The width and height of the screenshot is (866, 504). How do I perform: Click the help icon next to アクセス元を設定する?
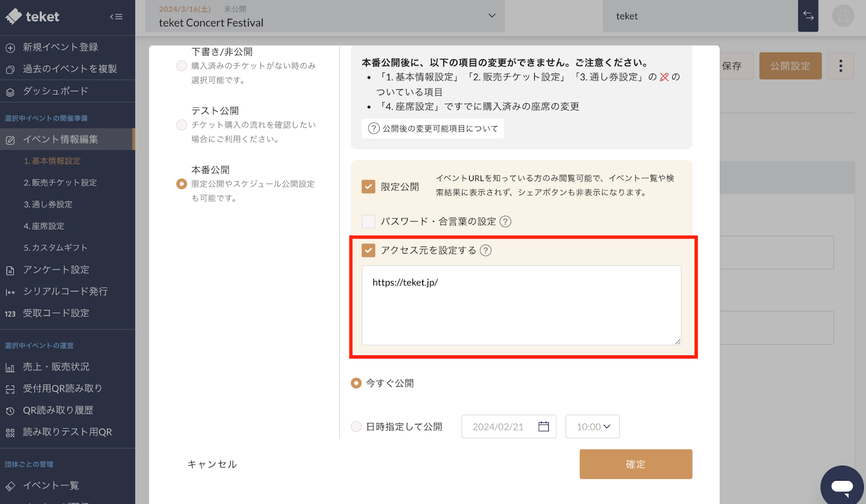point(486,250)
